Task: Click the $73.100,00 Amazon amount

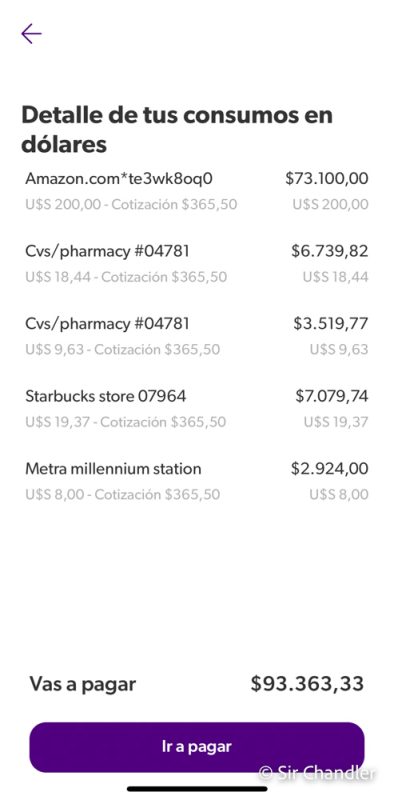Action: (327, 178)
